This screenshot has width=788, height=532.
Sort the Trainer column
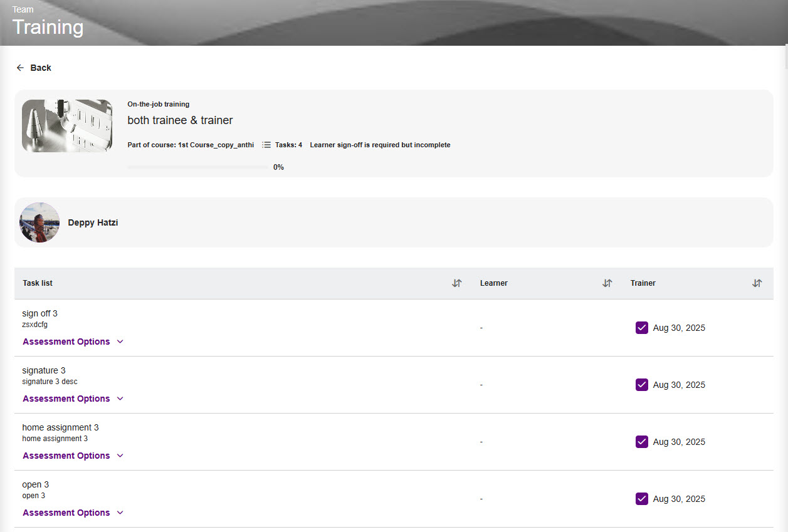click(757, 283)
